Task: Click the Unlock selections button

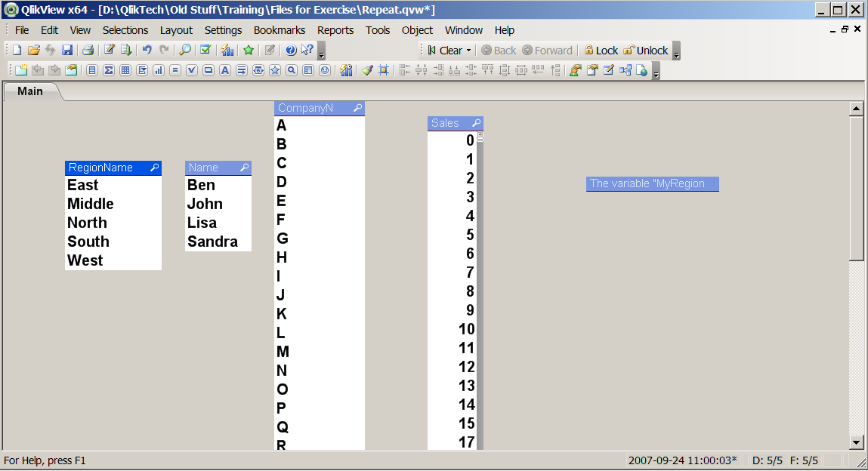Action: coord(646,51)
